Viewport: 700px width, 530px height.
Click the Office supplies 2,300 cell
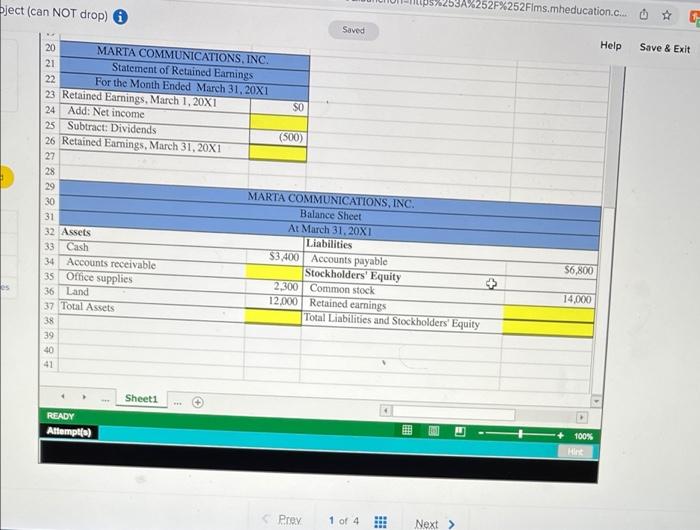pos(274,286)
